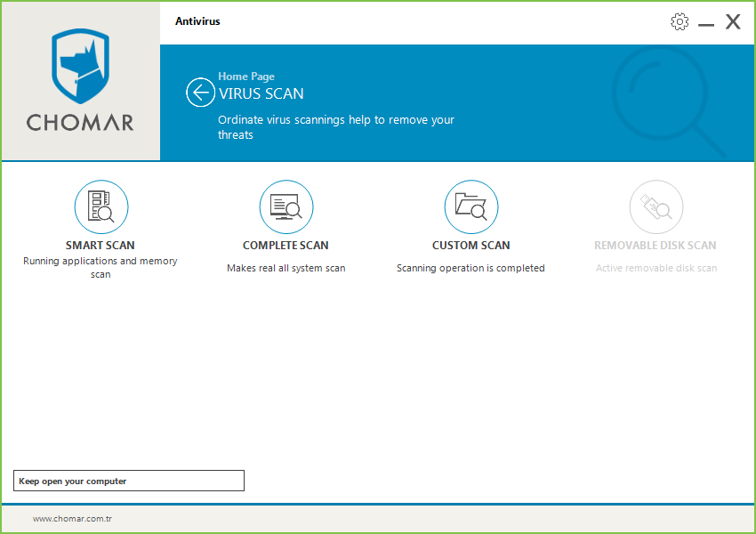The height and width of the screenshot is (534, 756).
Task: Go back using the arrow icon
Action: click(x=201, y=93)
